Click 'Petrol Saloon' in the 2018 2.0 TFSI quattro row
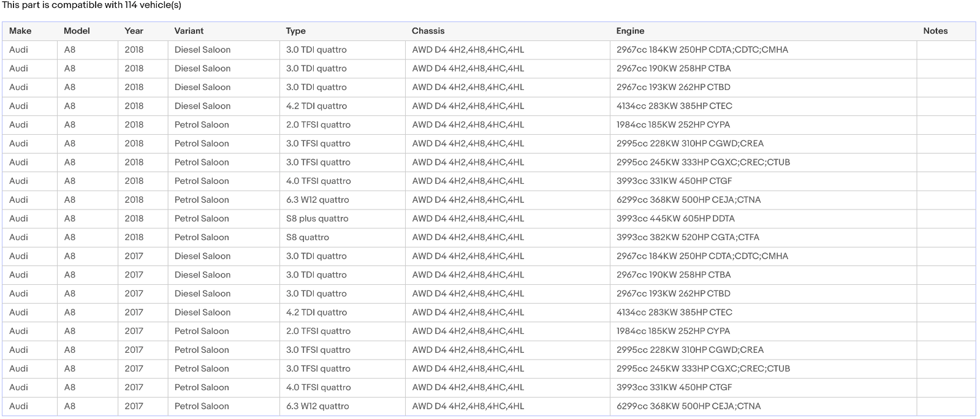The width and height of the screenshot is (980, 419). 202,124
